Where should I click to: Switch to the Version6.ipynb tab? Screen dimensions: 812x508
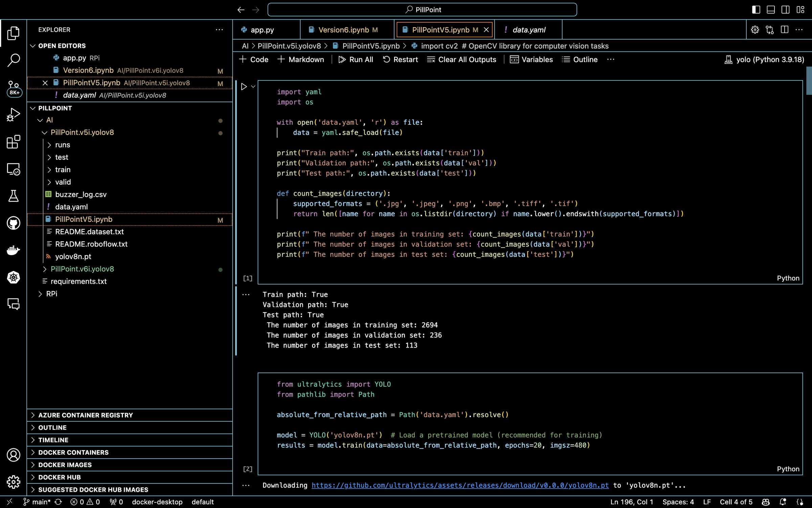pyautogui.click(x=343, y=30)
